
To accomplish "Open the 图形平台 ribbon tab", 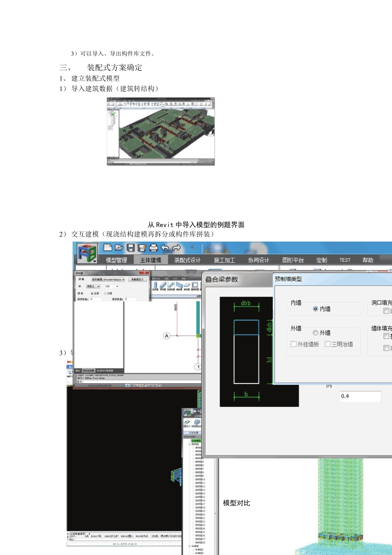I will click(x=293, y=260).
